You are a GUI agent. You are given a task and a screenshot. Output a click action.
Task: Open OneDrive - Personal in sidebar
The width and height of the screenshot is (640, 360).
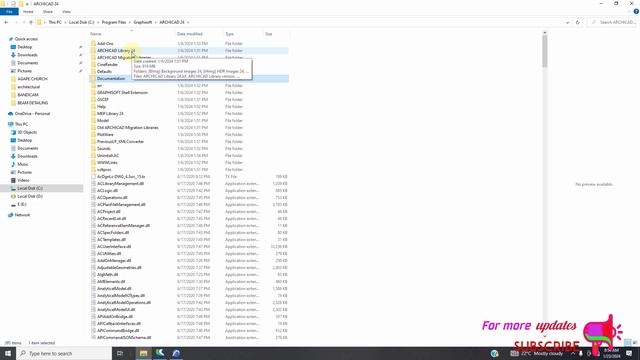[x=32, y=113]
